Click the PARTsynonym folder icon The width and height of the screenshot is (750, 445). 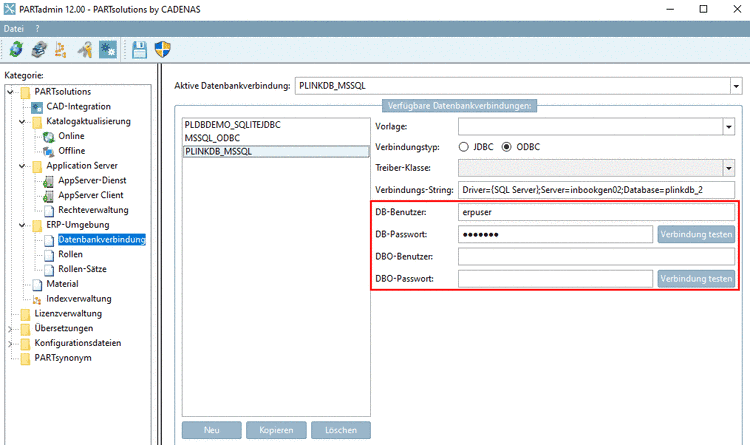(25, 359)
